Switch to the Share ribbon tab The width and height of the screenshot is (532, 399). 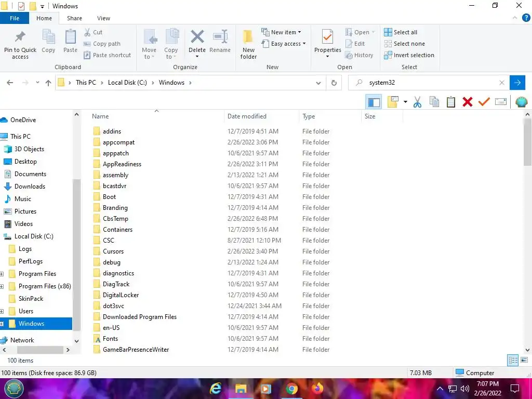point(74,18)
